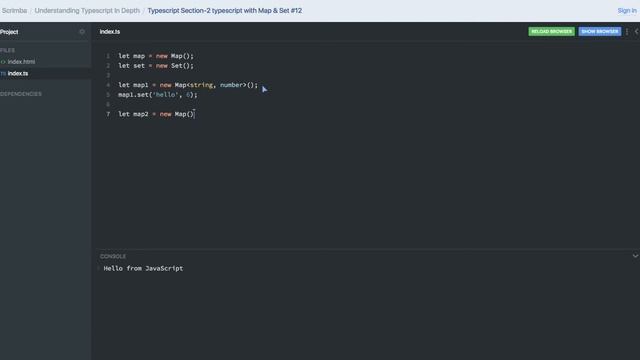Image resolution: width=640 pixels, height=360 pixels.
Task: Go to the Scrimba breadcrumb home link
Action: pyautogui.click(x=14, y=11)
